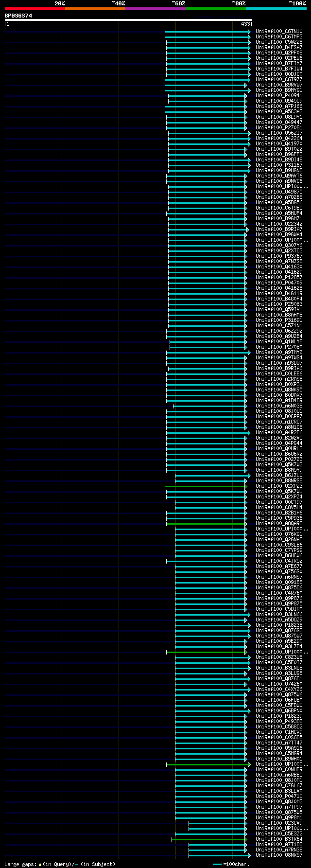This screenshot has width=311, height=868.
Task: Click the purple ~60% identity legend segment
Action: coord(155,9)
